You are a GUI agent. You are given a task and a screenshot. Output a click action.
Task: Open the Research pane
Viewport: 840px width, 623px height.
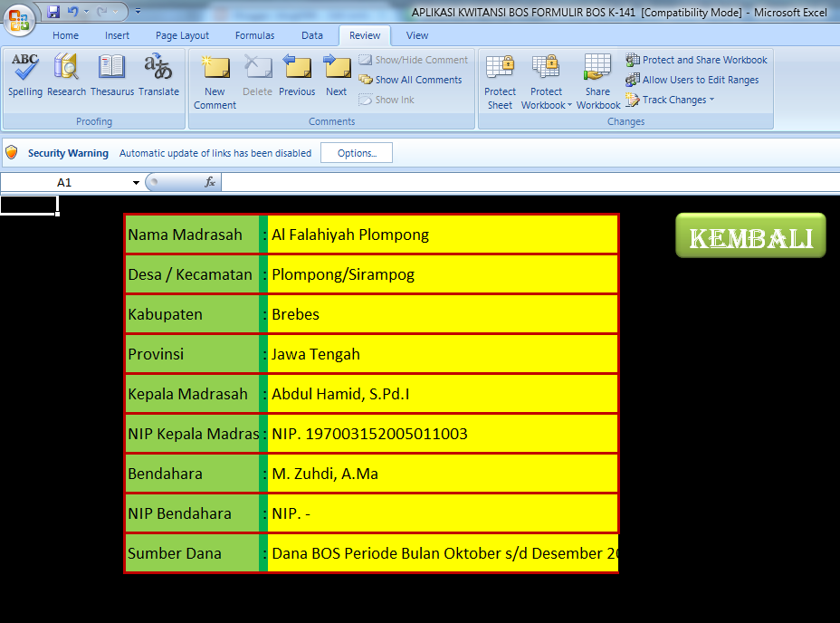[66, 75]
